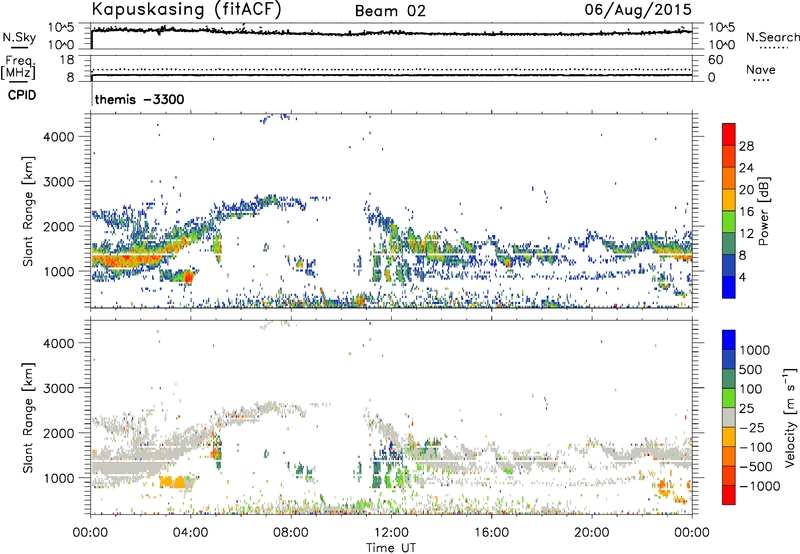Pick the Power colorbar segment between 20 and 24
This screenshot has height=554, width=800.
pyautogui.click(x=729, y=179)
